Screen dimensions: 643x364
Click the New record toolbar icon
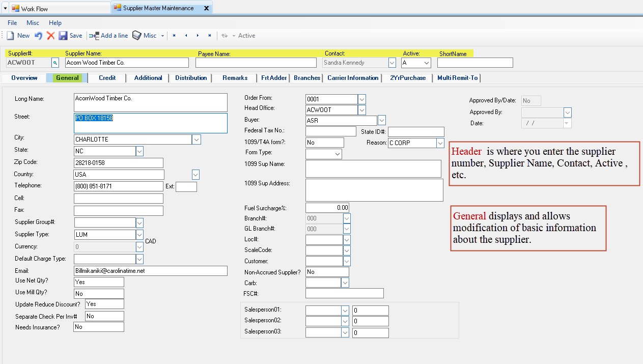[10, 36]
